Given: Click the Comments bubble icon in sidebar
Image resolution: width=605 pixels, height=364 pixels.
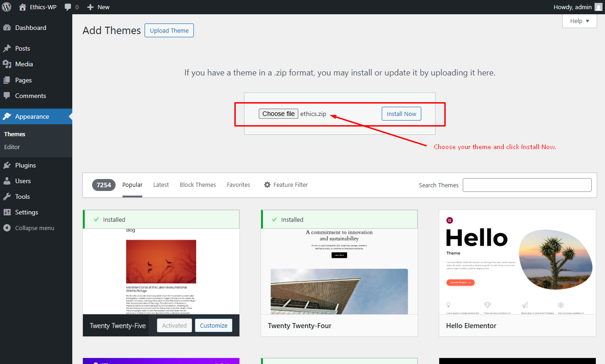Looking at the screenshot, I should (7, 96).
